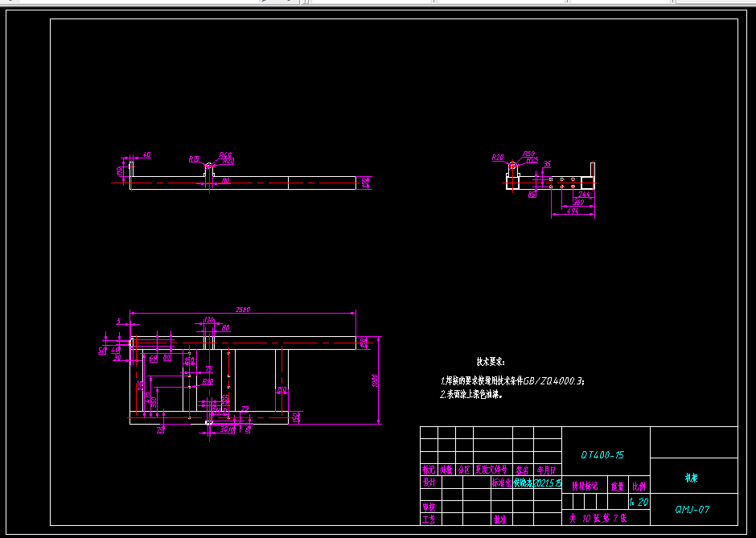756x538 pixels.
Task: Select the R40 radius annotation
Action: (x=225, y=154)
